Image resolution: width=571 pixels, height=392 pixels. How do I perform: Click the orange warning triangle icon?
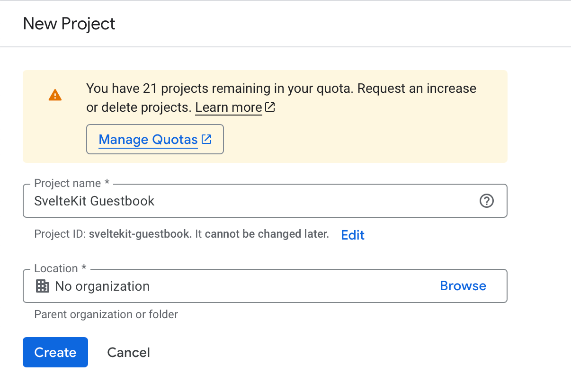55,95
